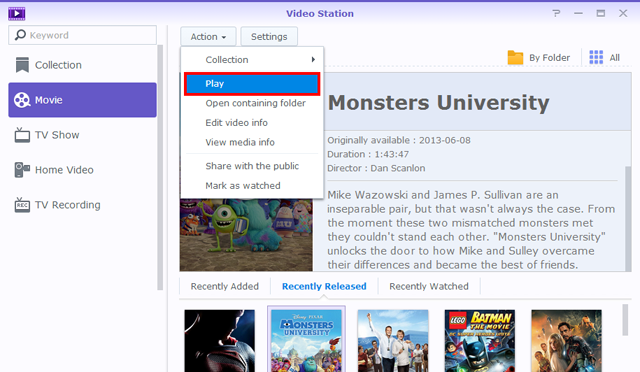Click the thumbnail list scrollbar
The height and width of the screenshot is (372, 640).
pos(625,319)
